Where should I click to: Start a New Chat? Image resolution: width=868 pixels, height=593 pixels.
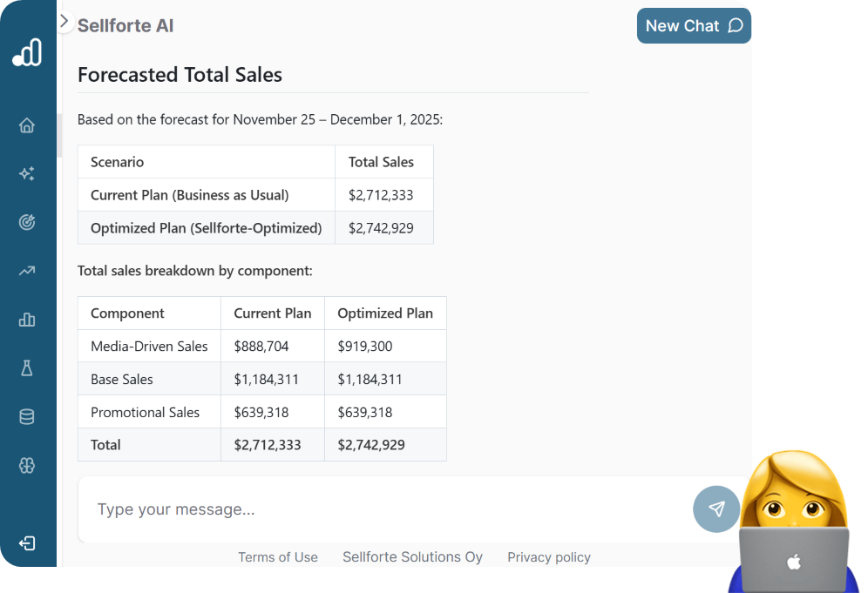tap(694, 26)
